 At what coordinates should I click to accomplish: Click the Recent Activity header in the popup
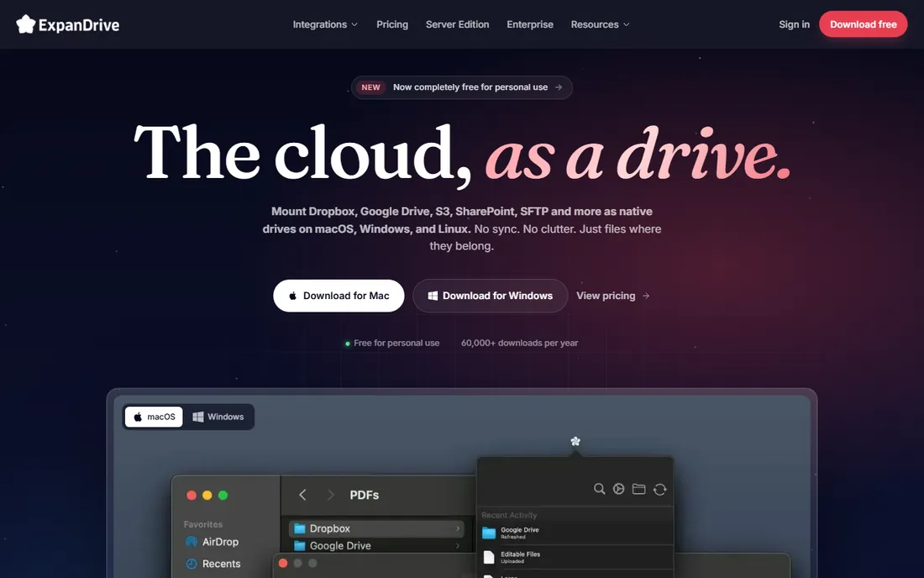pyautogui.click(x=509, y=515)
